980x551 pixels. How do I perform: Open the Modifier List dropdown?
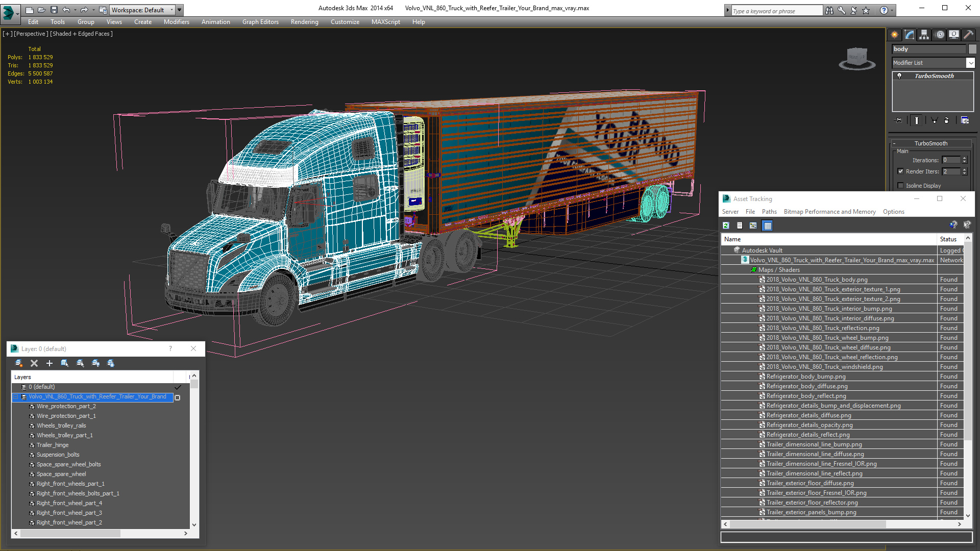click(x=970, y=63)
